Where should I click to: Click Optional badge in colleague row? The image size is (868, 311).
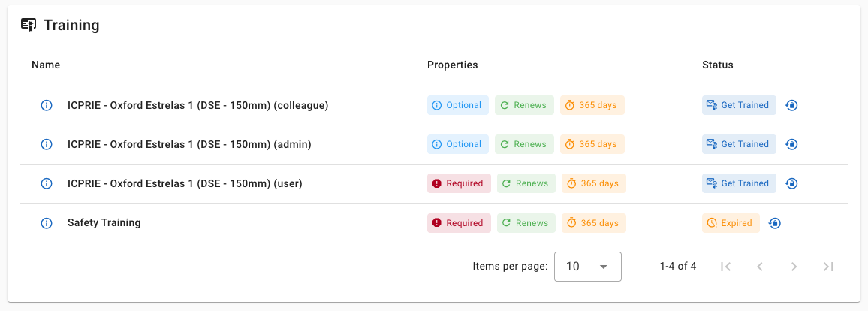(458, 105)
